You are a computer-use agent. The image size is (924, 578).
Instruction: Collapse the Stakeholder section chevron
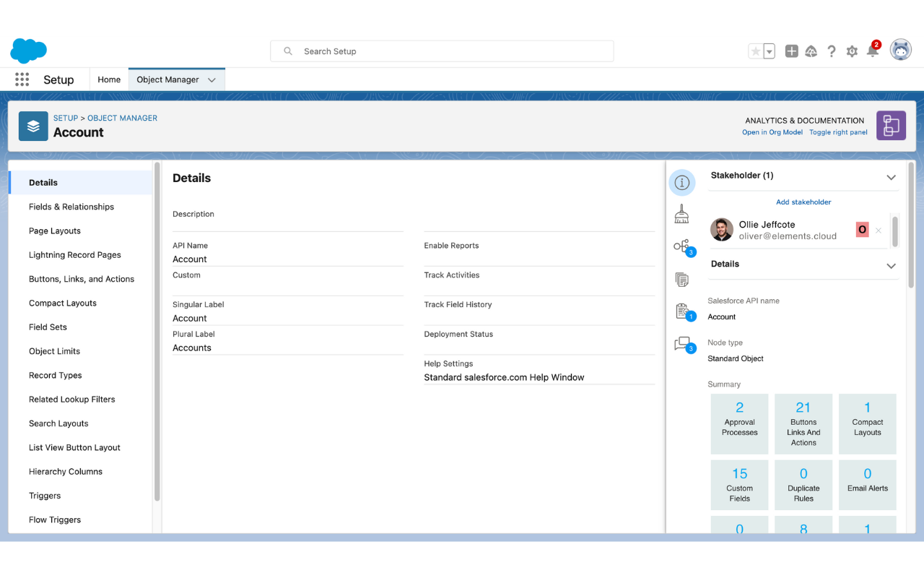891,177
